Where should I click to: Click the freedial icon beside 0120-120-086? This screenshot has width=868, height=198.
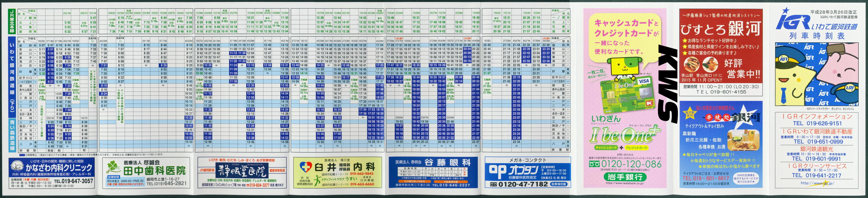pyautogui.click(x=595, y=164)
